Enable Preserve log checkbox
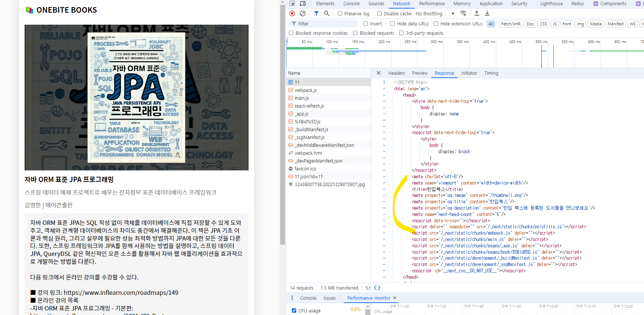The image size is (644, 315). pyautogui.click(x=340, y=13)
